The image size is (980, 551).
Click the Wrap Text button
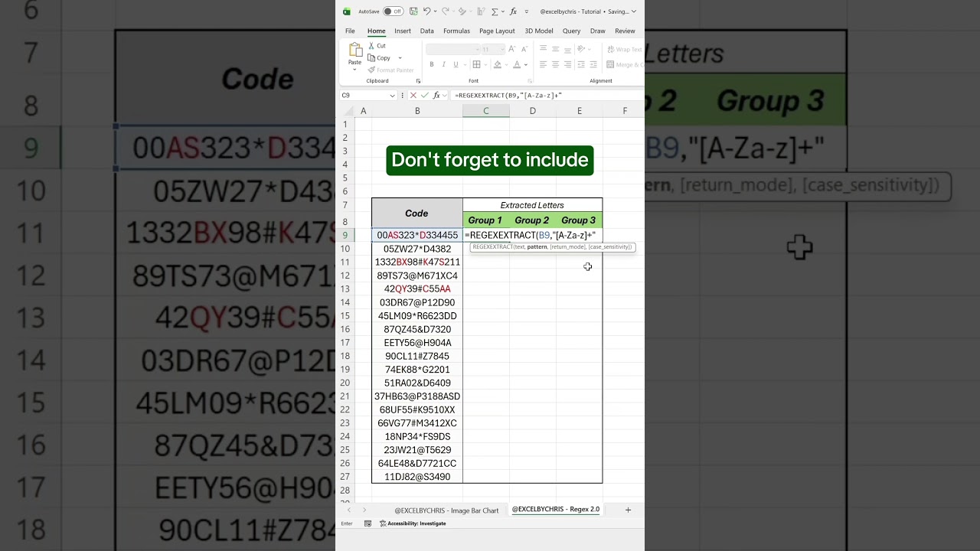[x=625, y=49]
